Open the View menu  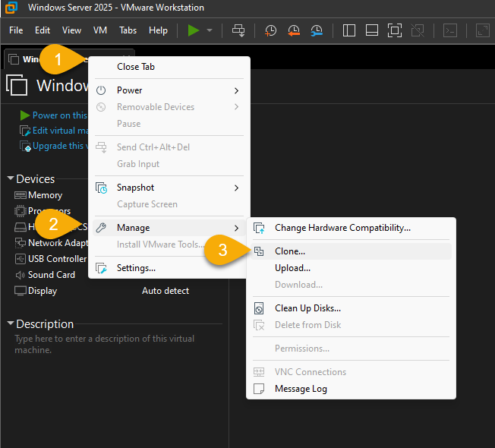click(x=71, y=30)
